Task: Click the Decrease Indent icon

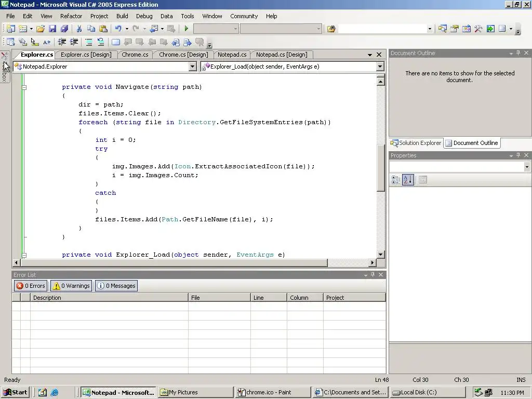Action: coord(62,42)
